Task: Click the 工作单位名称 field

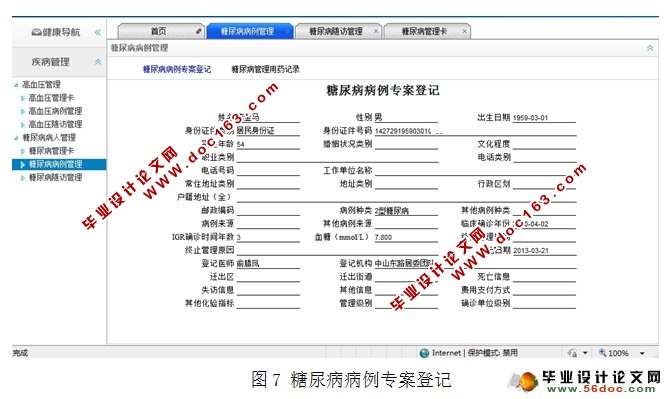Action: pos(475,170)
